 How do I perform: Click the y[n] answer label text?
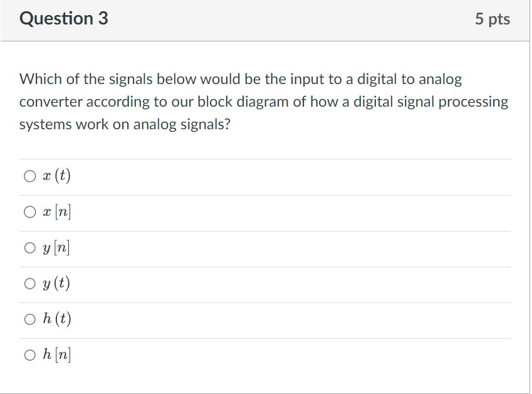(56, 247)
